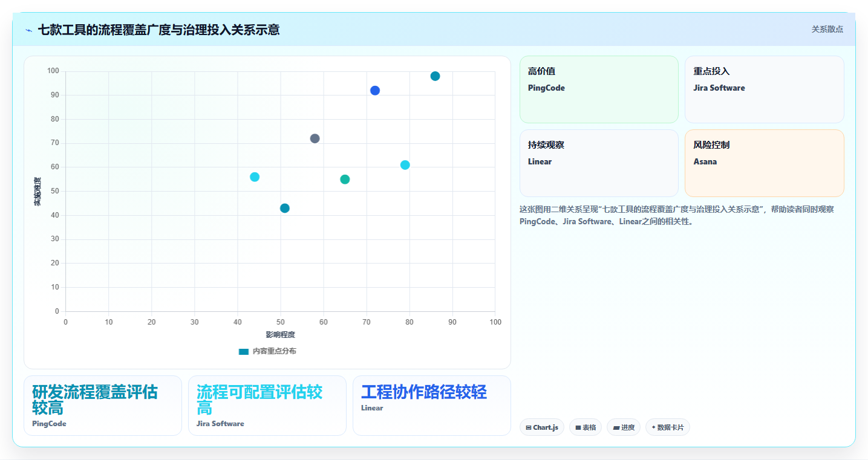Toggle the 内容重点分布 legend entry
The image size is (868, 460).
tap(267, 351)
